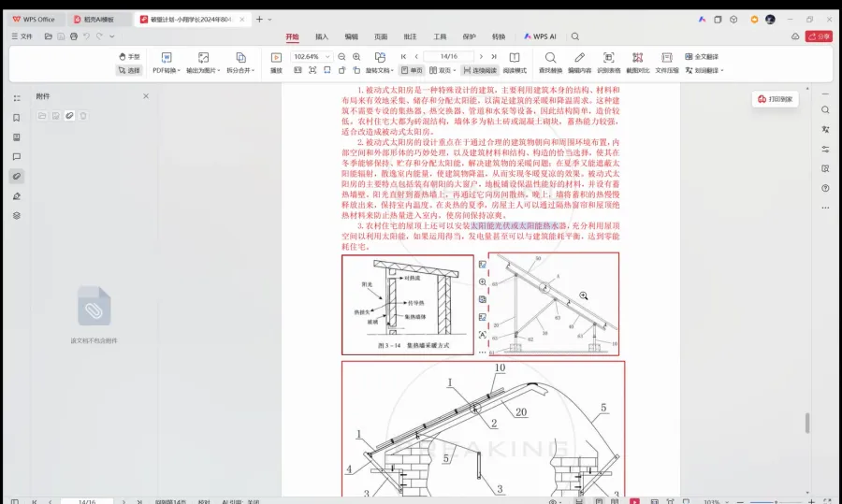Switch to 页面 ribbon tab
842x504 pixels.
(381, 36)
